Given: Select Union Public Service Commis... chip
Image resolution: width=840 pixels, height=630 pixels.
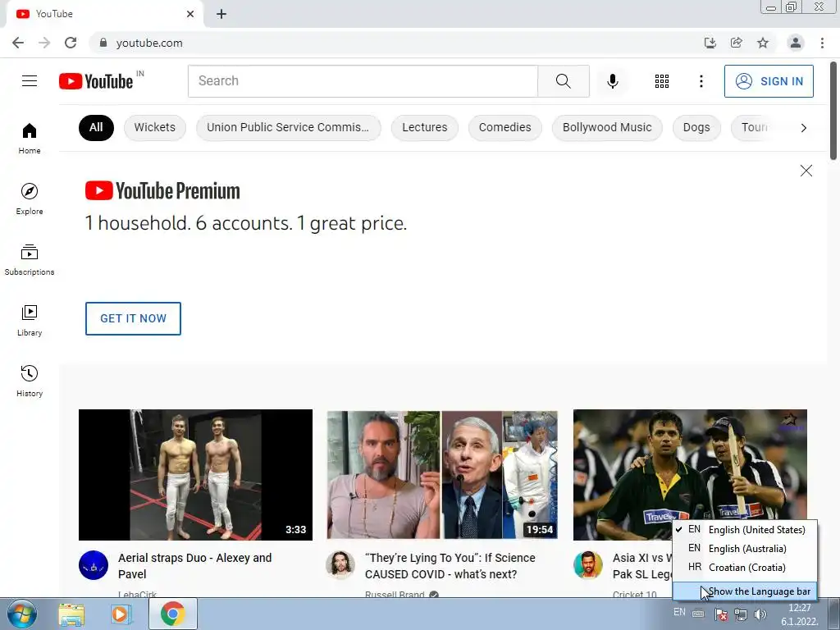Looking at the screenshot, I should click(x=288, y=127).
